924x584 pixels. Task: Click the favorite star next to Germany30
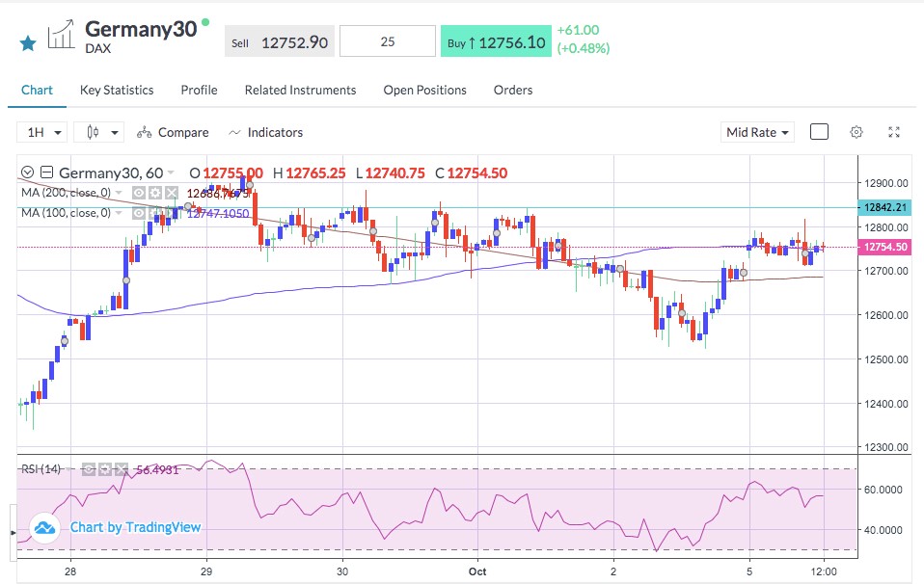pos(28,43)
